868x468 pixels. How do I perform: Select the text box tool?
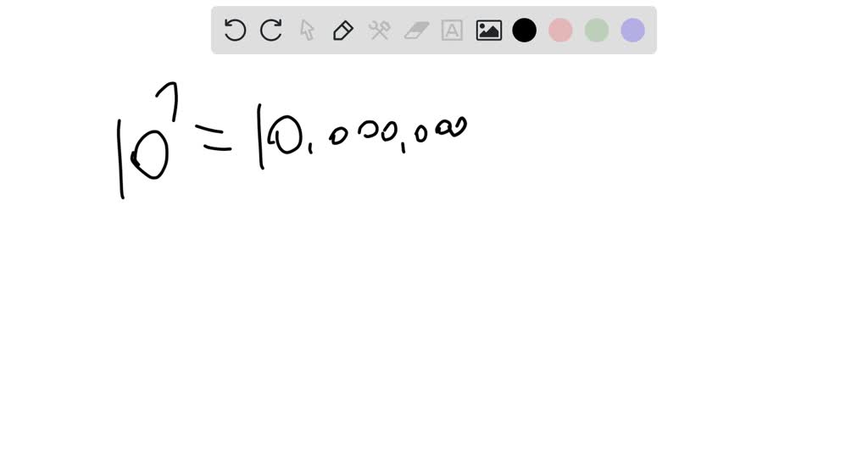[453, 30]
